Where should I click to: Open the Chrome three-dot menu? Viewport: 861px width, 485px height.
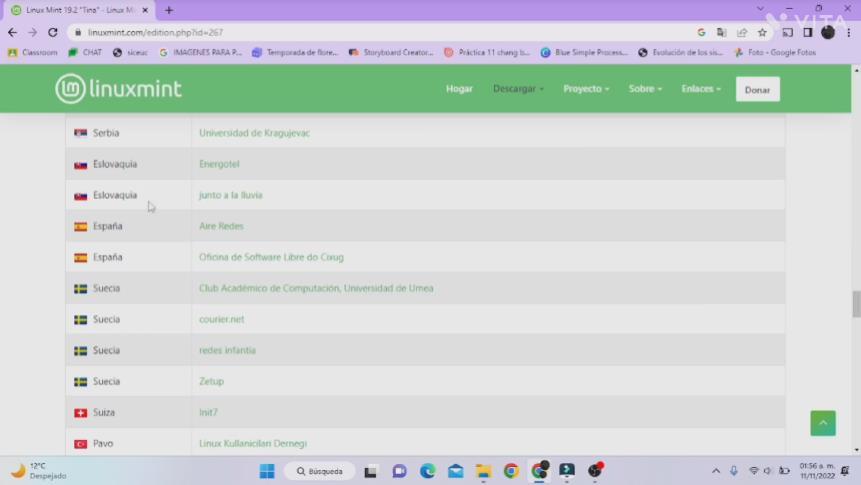click(x=848, y=33)
